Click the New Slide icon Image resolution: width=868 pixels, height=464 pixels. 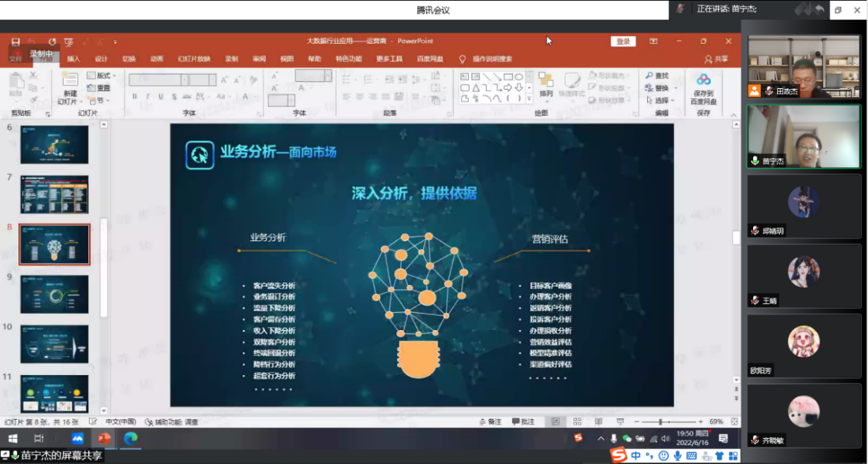[69, 80]
